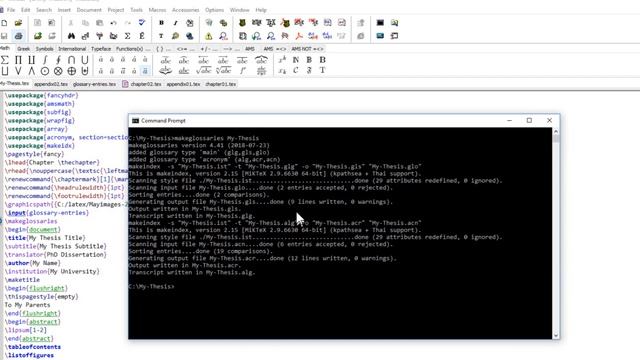This screenshot has width=640, height=360.
Task: Click the red Acrobat PDF icon
Action: (299, 36)
